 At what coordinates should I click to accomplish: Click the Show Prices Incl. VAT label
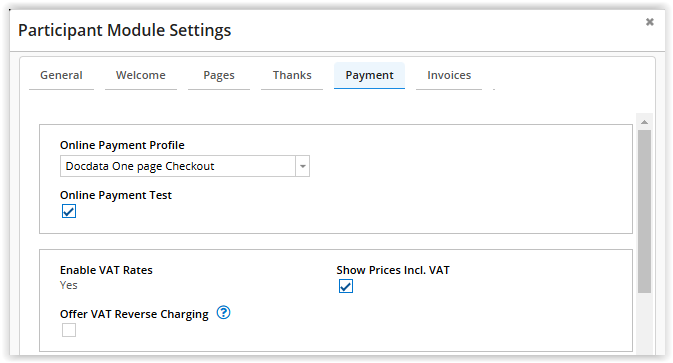(393, 270)
